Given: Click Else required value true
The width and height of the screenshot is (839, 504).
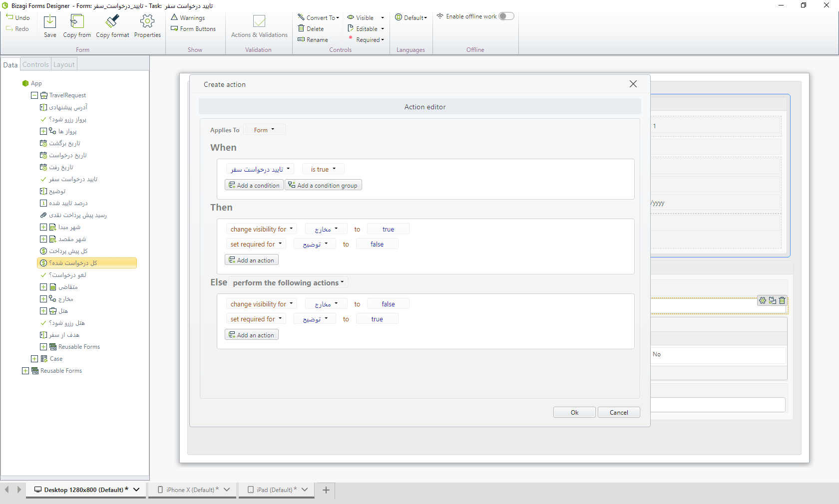Looking at the screenshot, I should pos(377,319).
